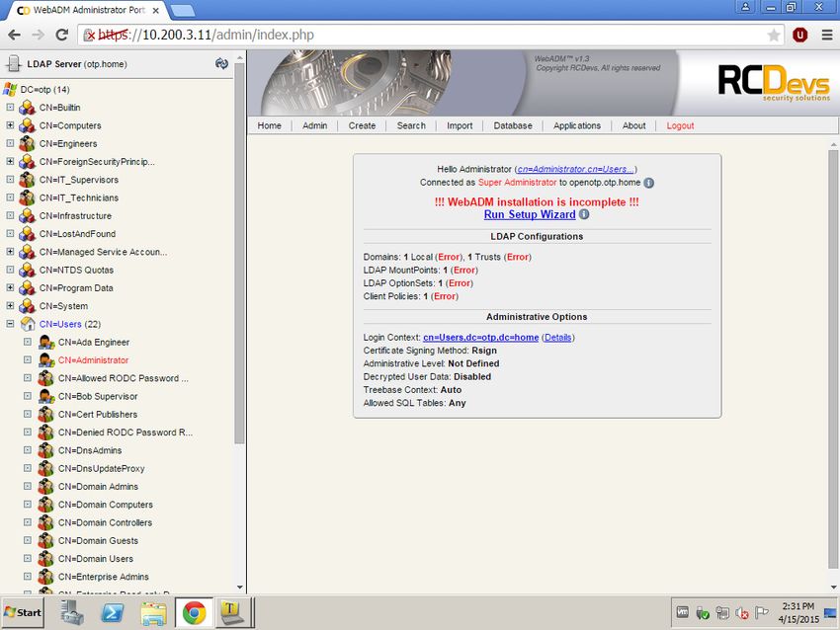Image resolution: width=840 pixels, height=630 pixels.
Task: Collapse the CN=Users node
Action: 10,324
